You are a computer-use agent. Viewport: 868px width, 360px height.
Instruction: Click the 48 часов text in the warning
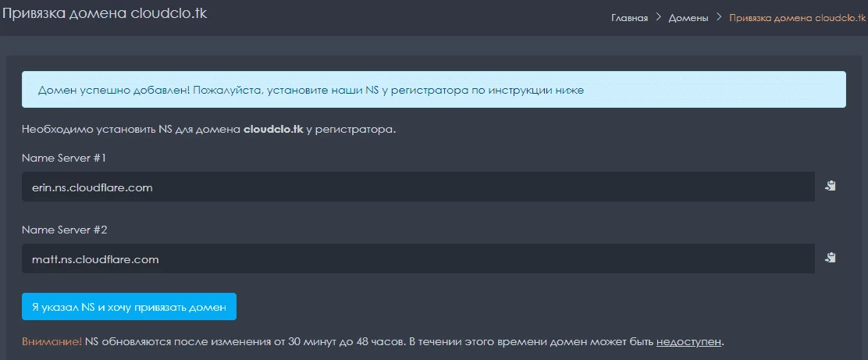click(x=379, y=342)
